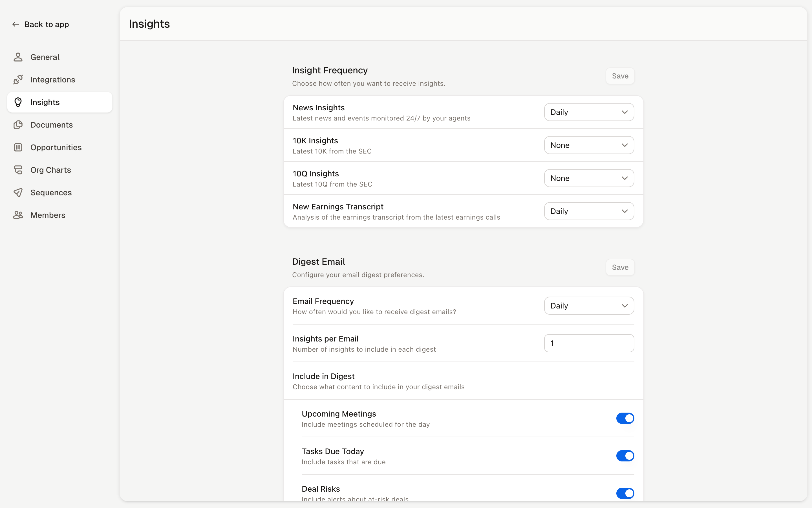The image size is (812, 508).
Task: Click 'Include tasks that are due' text
Action: (343, 462)
